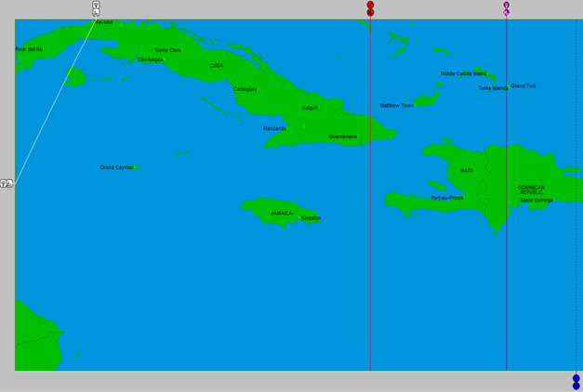Viewport: 583px width, 392px height.
Task: Click the DOMINICAN REPUBLIC label
Action: click(x=531, y=189)
